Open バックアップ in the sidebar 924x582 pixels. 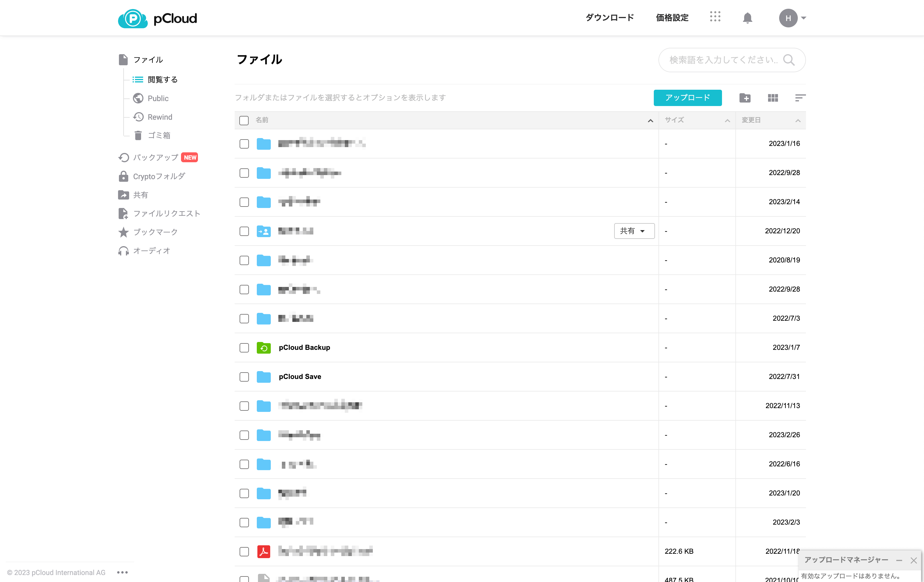coord(148,157)
